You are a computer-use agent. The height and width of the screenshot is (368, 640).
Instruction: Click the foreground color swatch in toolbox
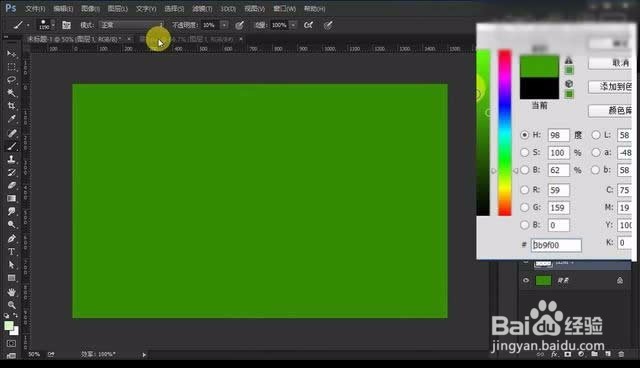(9, 326)
